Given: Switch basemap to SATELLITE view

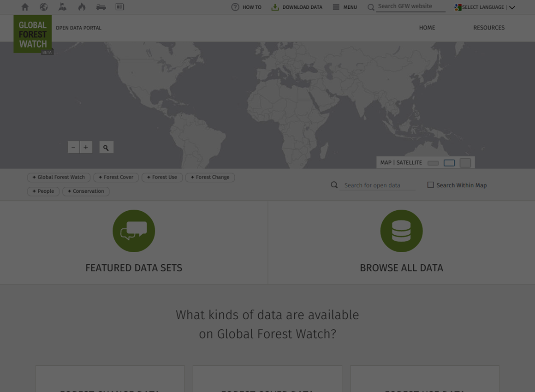Looking at the screenshot, I should point(409,163).
